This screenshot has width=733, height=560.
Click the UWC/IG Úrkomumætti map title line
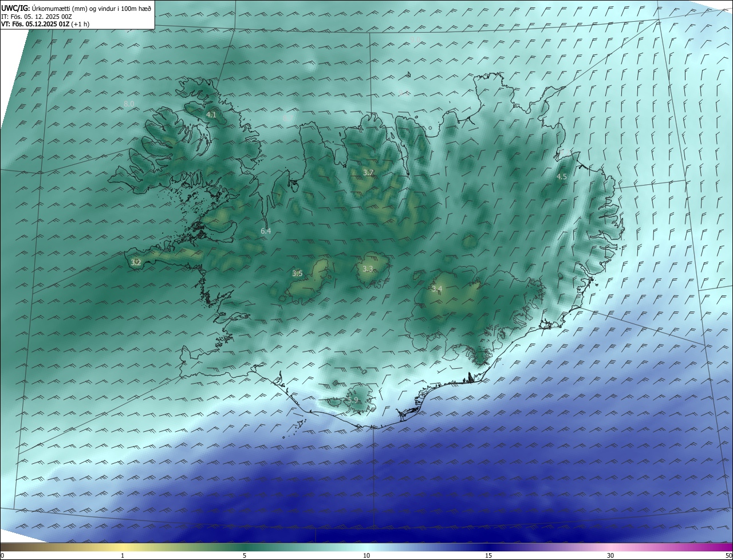[76, 8]
